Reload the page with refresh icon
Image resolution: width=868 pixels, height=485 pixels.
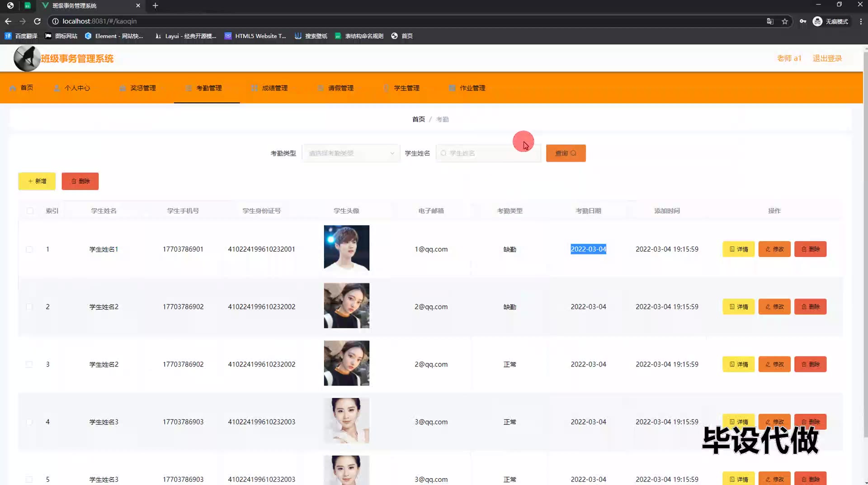[38, 21]
